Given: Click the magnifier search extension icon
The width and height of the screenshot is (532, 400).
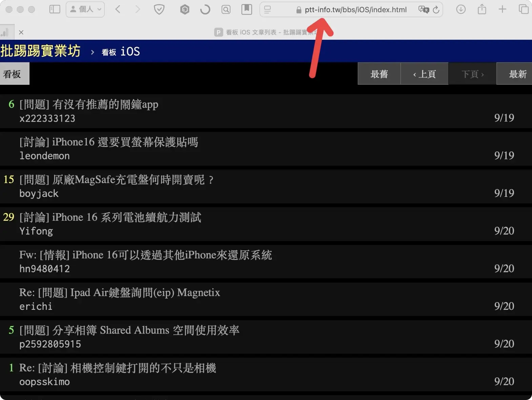Looking at the screenshot, I should click(x=226, y=9).
